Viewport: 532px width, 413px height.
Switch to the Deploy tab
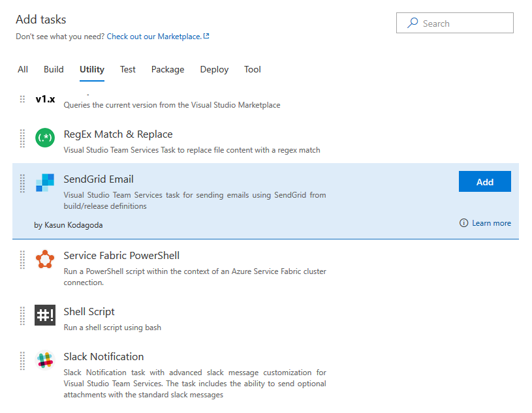[214, 70]
